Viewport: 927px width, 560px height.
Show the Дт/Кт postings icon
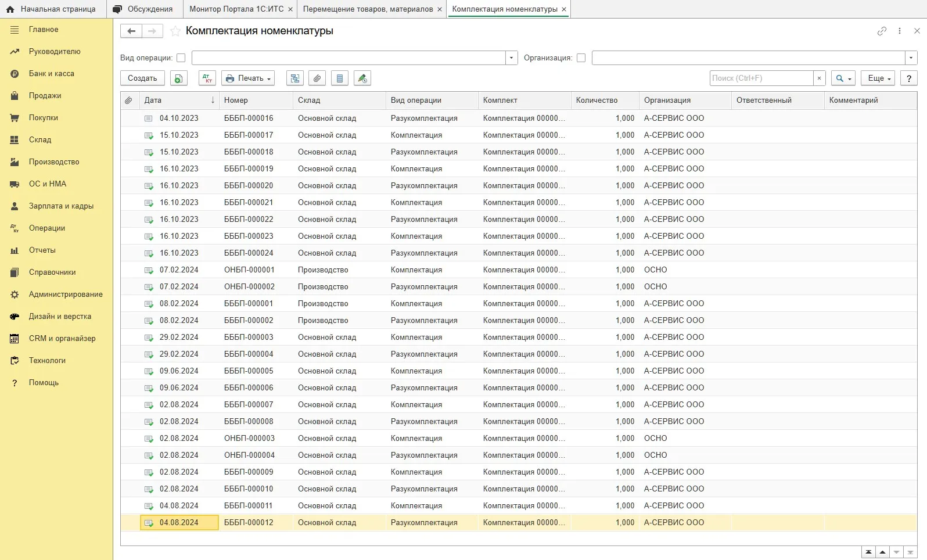click(207, 78)
